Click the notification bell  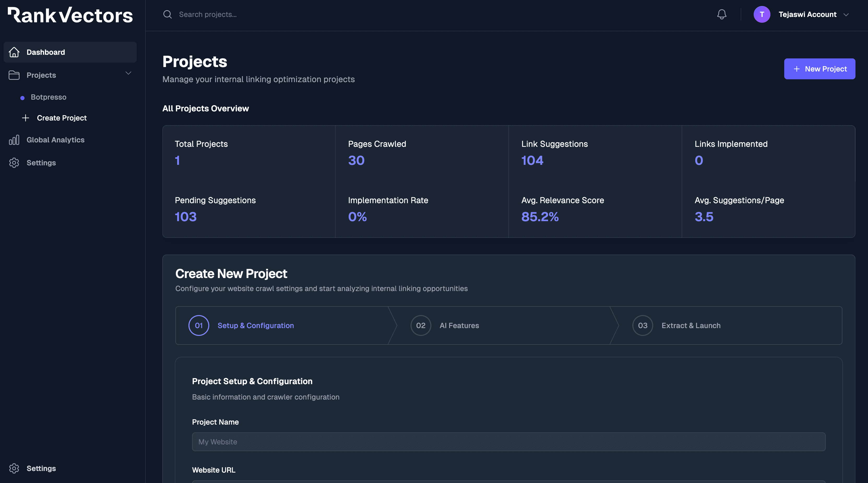click(721, 15)
